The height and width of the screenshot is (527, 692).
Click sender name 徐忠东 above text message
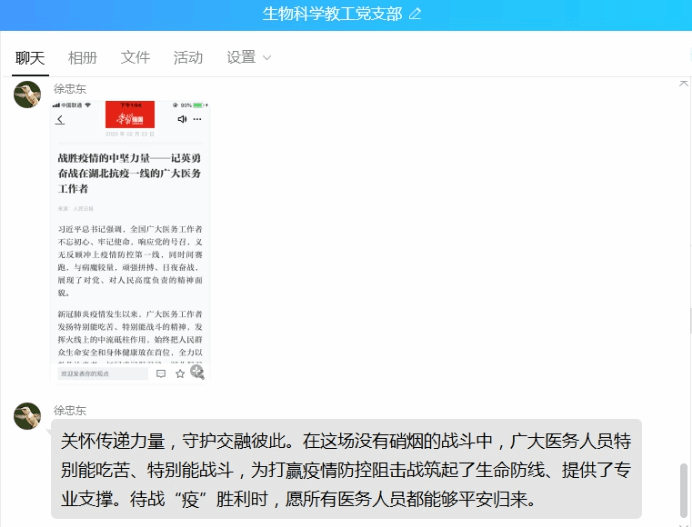pos(69,410)
